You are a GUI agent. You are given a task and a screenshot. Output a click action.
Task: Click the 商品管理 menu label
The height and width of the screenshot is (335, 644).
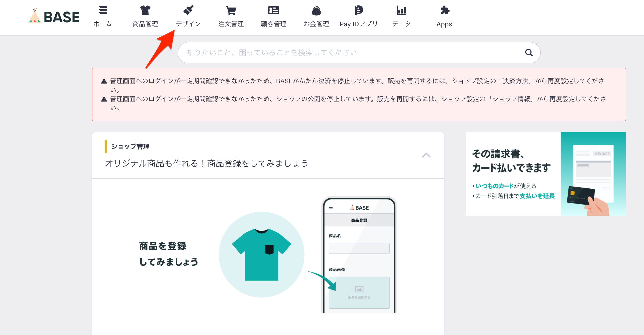pos(145,24)
